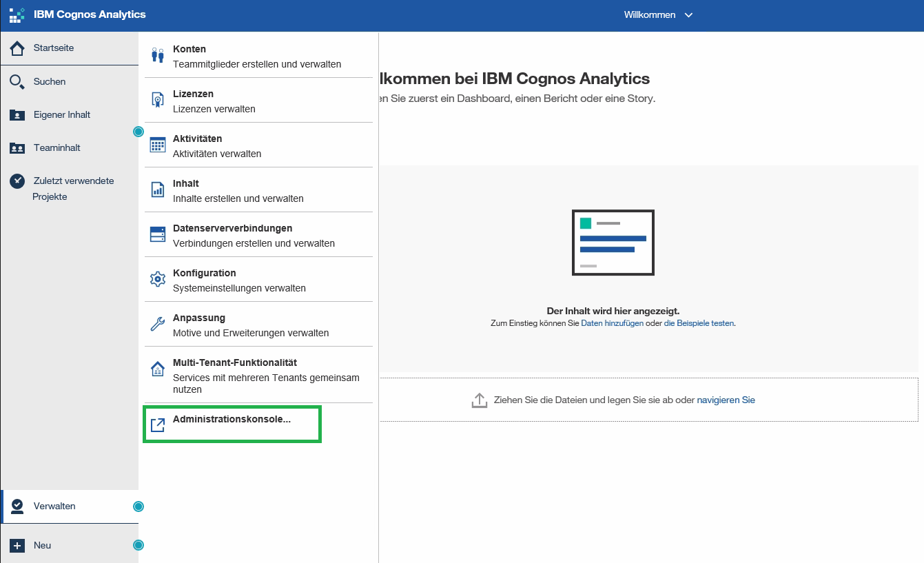Click the Daten hinzufügen link
The image size is (924, 563).
coord(612,323)
